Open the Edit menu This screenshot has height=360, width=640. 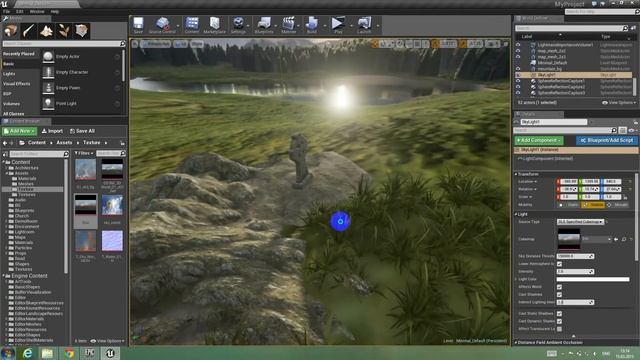point(20,11)
